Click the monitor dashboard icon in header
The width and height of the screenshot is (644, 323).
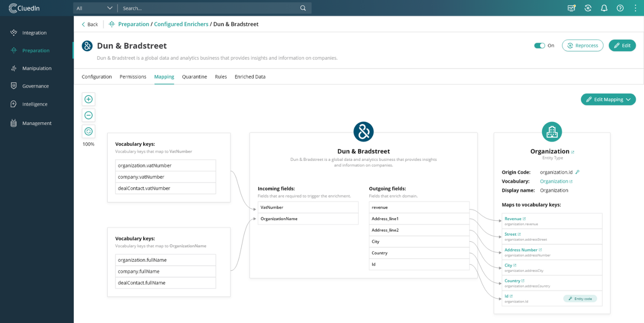tap(572, 8)
